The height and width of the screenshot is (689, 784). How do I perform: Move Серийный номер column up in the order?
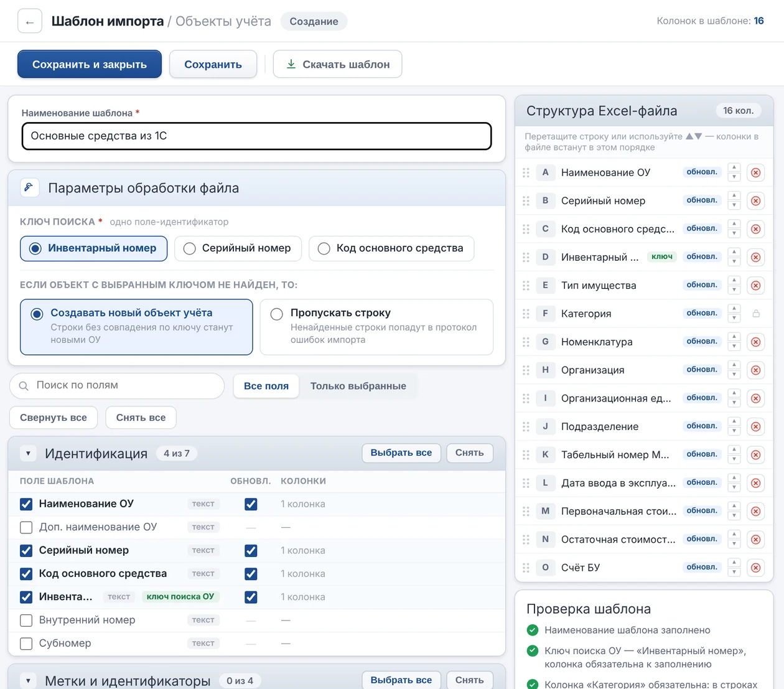(734, 196)
